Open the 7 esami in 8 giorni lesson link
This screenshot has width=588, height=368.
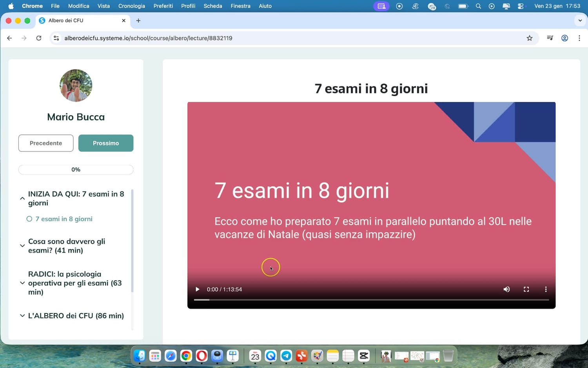[x=64, y=219]
